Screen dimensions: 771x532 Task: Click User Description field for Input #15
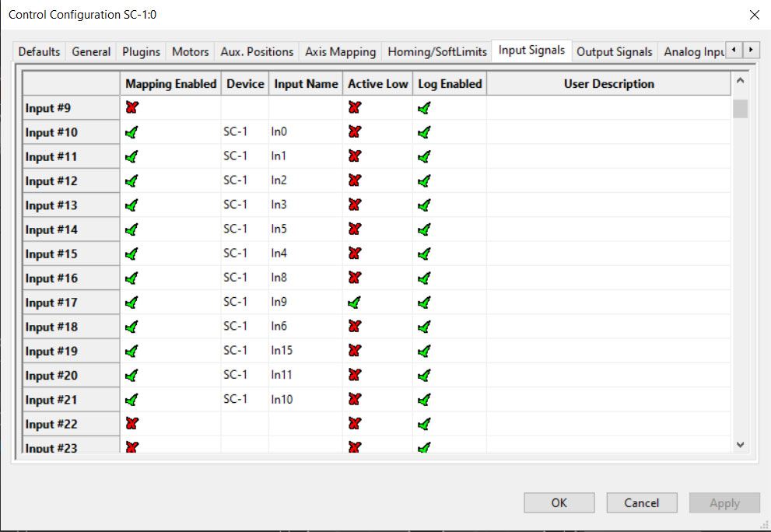608,254
